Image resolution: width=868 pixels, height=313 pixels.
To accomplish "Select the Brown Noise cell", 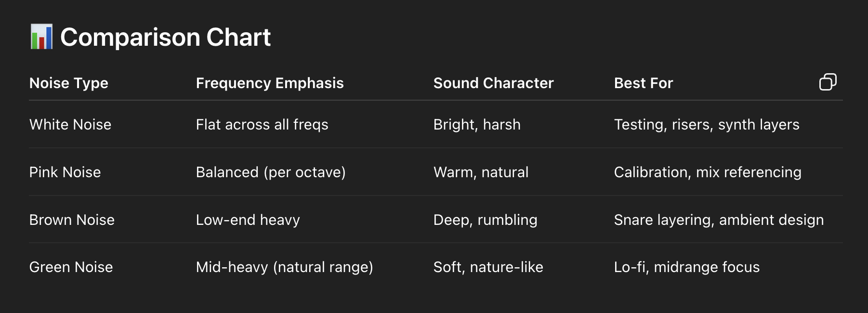I will coord(72,220).
